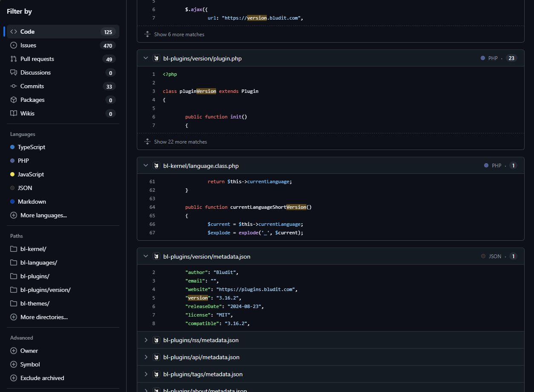
Task: Add Exclude archived advanced filter
Action: point(42,378)
